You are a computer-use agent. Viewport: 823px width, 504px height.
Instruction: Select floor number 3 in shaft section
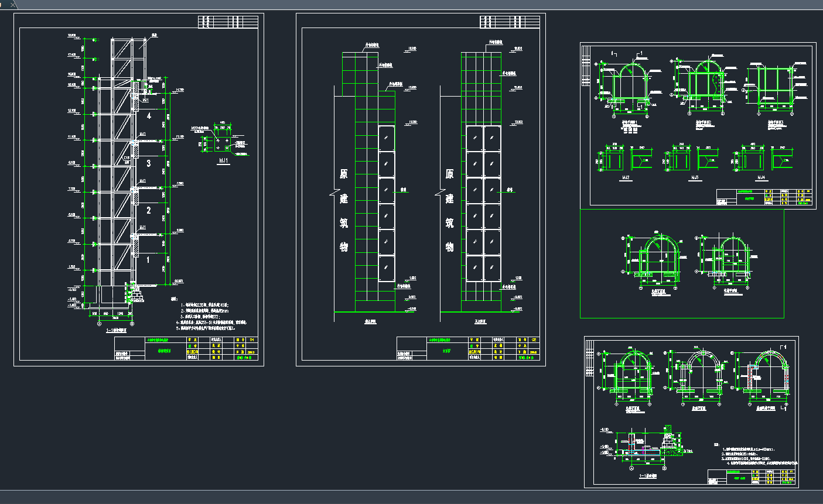click(x=149, y=163)
